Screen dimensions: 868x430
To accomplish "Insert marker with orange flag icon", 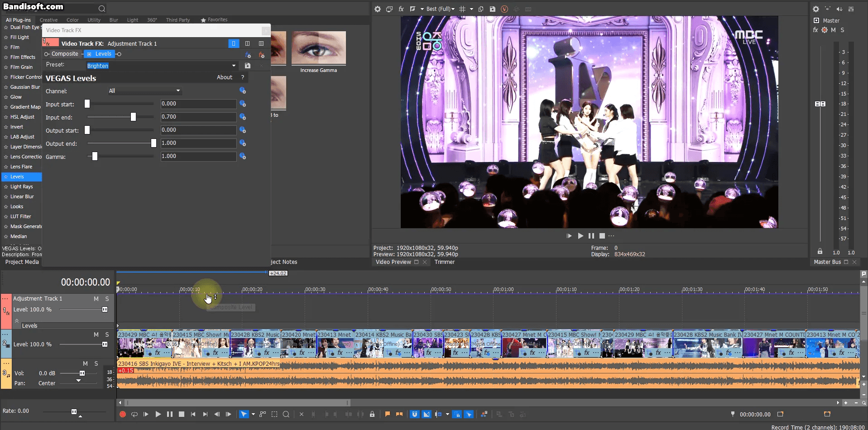I will coord(388,414).
